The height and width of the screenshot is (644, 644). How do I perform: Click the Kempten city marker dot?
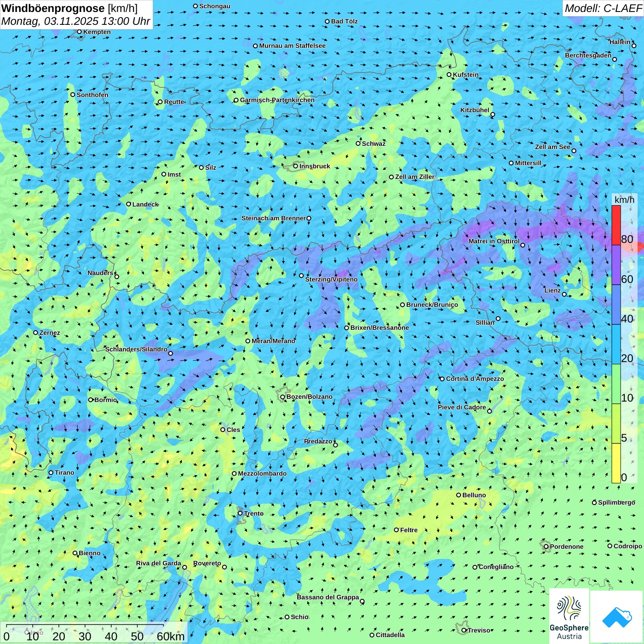(x=79, y=32)
